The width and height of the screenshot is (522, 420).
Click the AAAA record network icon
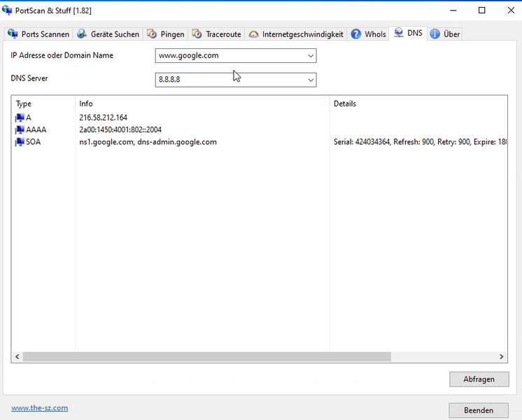pos(19,130)
